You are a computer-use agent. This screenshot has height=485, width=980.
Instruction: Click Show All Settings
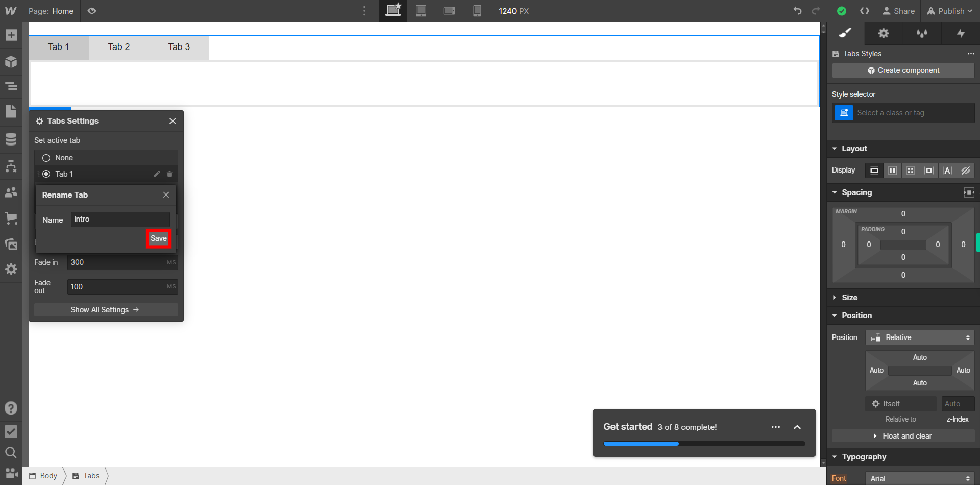pyautogui.click(x=106, y=310)
